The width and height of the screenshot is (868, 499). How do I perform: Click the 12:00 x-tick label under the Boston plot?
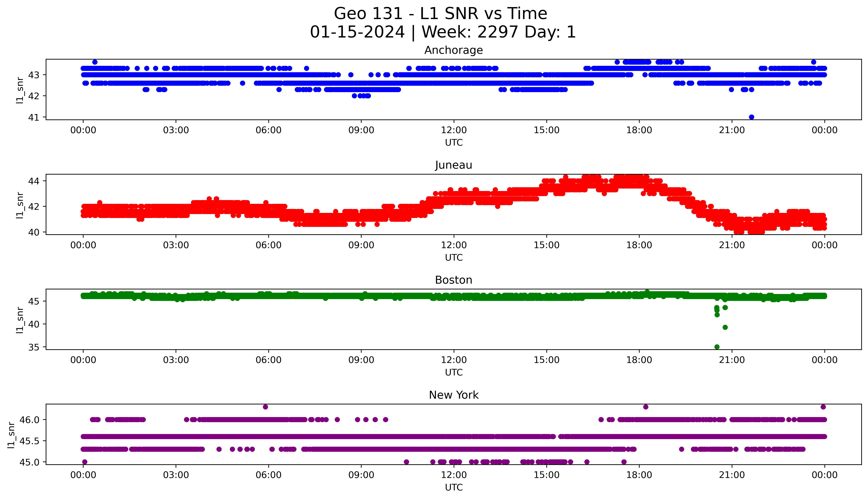[454, 360]
